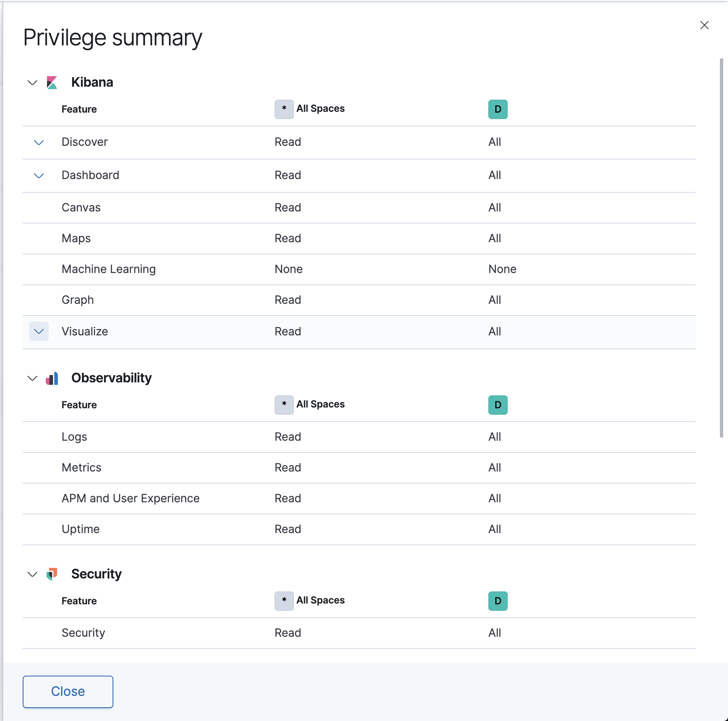Expand the Discover feature row
Viewport: 728px width, 721px height.
point(39,143)
